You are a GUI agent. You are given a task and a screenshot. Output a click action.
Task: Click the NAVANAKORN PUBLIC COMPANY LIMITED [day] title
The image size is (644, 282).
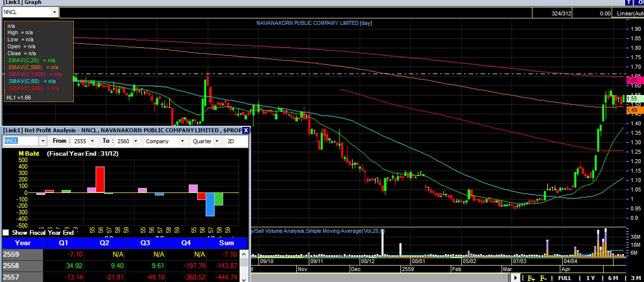(314, 23)
